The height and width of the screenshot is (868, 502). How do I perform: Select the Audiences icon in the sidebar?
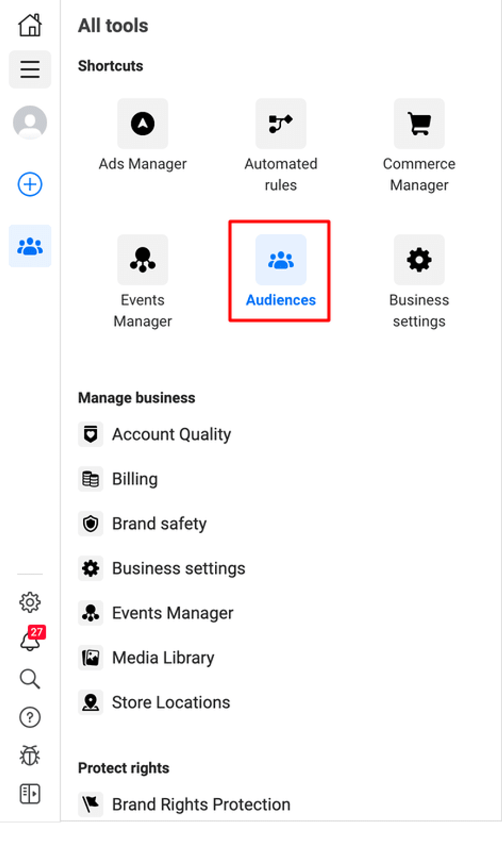(x=30, y=246)
